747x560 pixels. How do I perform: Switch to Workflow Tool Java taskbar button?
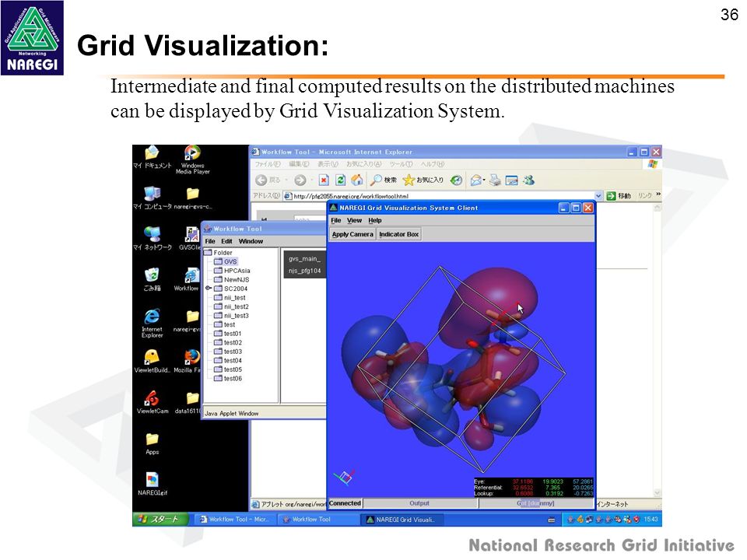318,519
